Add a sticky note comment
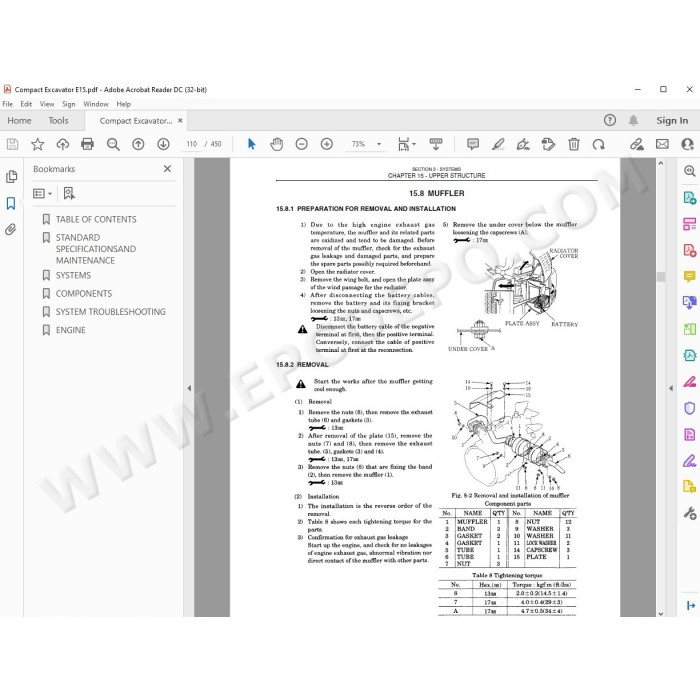 473,144
